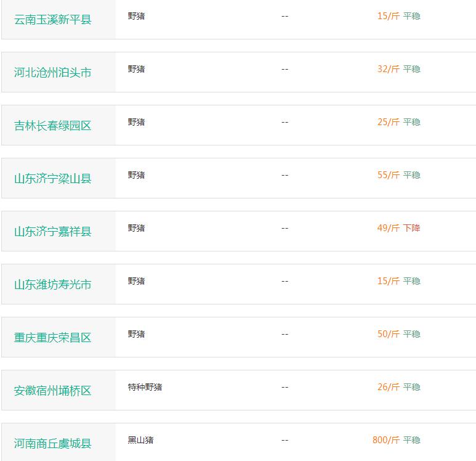Click the 32/斤 price in the 泊头市 row
This screenshot has height=461, width=476.
tap(389, 69)
